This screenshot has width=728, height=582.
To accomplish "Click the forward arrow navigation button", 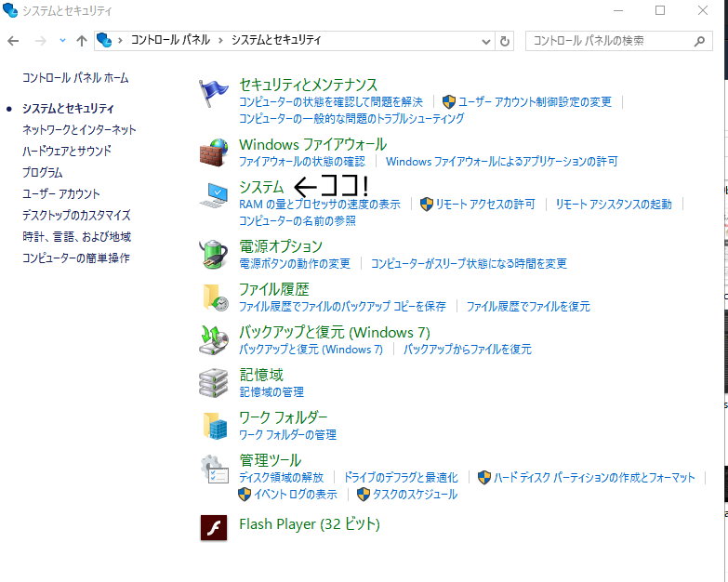I will [40, 41].
